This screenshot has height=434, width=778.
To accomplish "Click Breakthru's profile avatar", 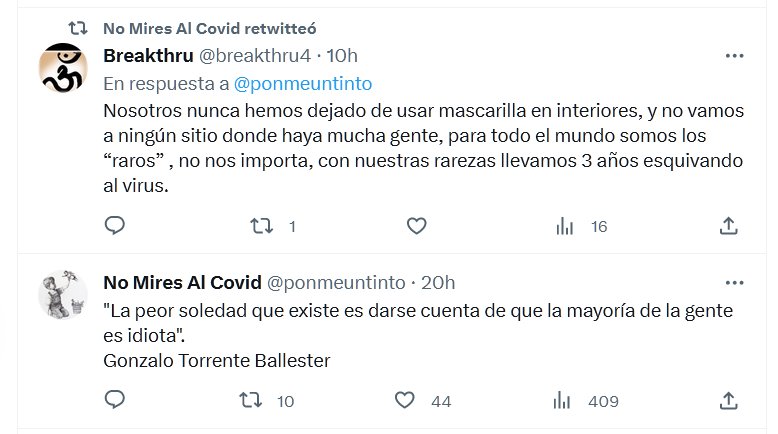I will (63, 70).
